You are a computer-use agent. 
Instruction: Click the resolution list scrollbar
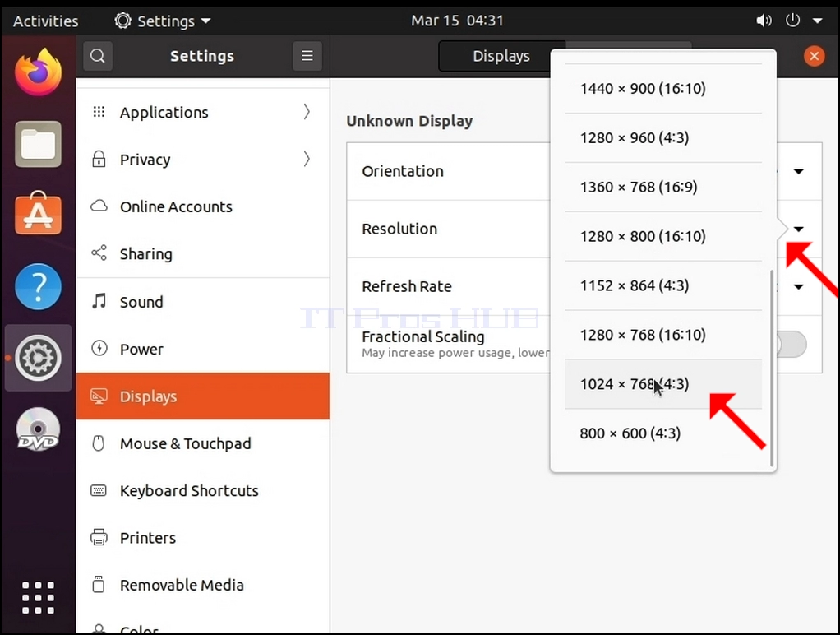[772, 368]
